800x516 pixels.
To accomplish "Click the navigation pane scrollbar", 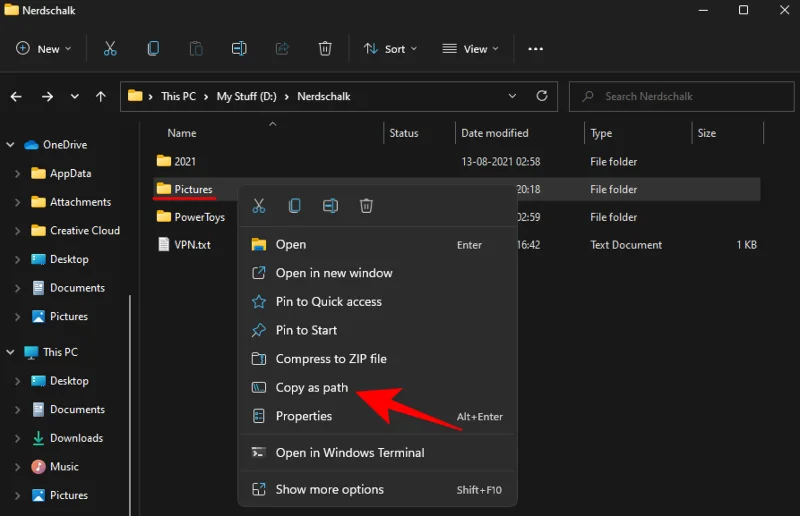I will (x=130, y=405).
